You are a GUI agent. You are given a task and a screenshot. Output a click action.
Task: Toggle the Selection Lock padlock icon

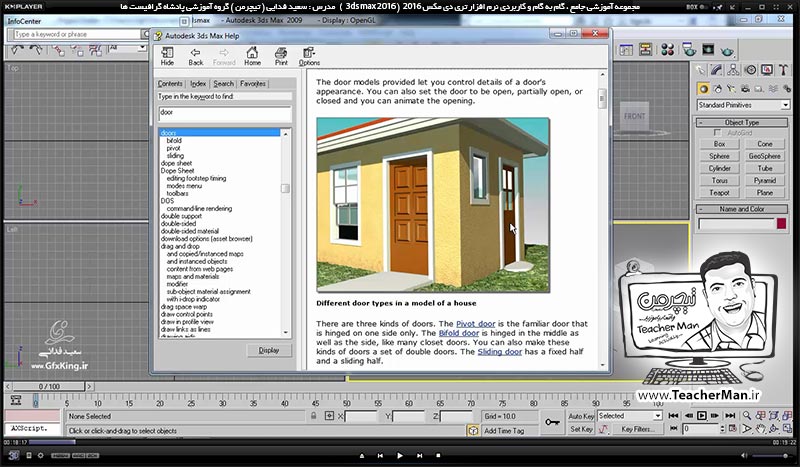pyautogui.click(x=313, y=416)
